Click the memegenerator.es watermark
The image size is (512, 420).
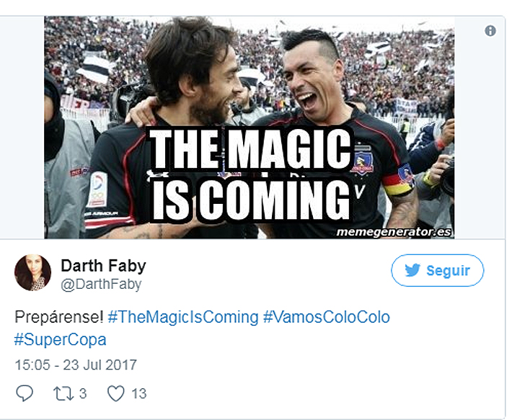[x=394, y=232]
